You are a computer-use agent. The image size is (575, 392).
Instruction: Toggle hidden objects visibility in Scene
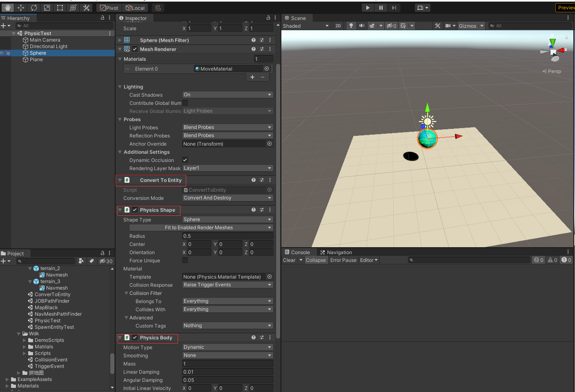pyautogui.click(x=391, y=26)
